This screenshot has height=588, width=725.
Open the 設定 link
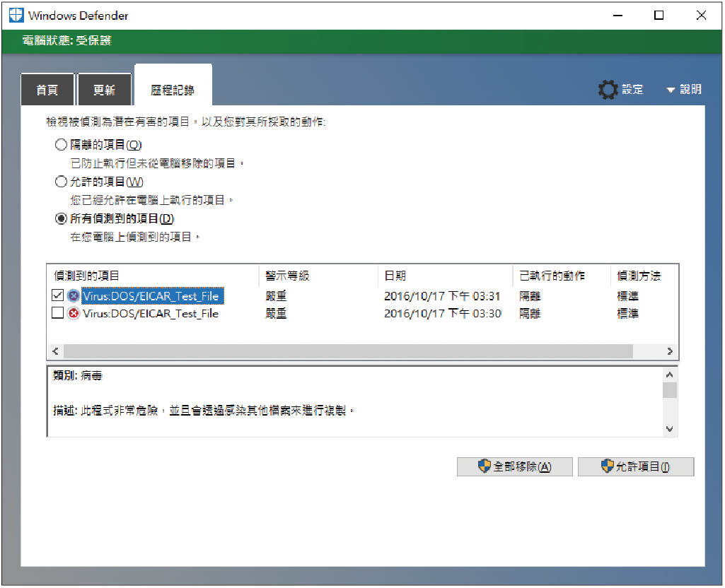(632, 89)
